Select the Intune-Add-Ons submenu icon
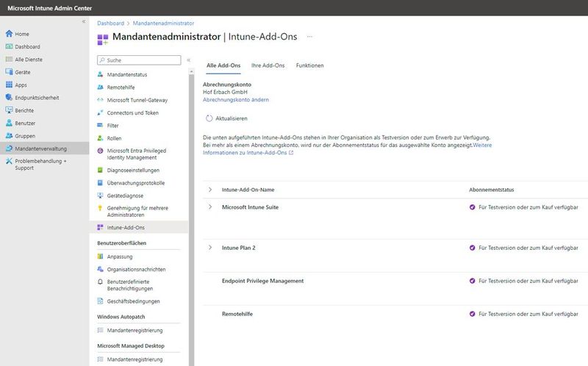Viewport: 588px width, 366px height. click(100, 227)
